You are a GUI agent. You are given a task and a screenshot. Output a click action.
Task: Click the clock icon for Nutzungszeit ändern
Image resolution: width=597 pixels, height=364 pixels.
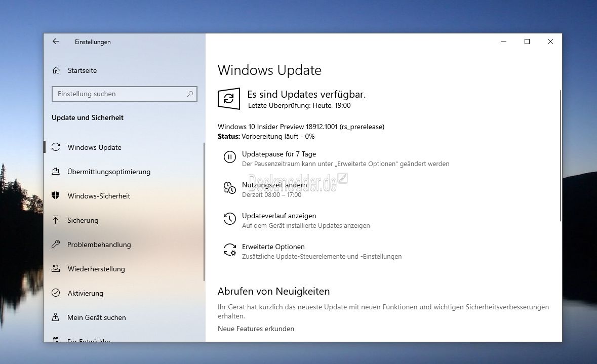(x=229, y=188)
